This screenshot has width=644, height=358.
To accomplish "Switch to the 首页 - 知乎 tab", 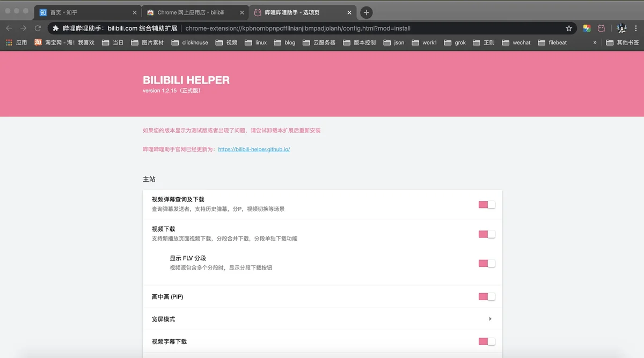I will (x=89, y=12).
